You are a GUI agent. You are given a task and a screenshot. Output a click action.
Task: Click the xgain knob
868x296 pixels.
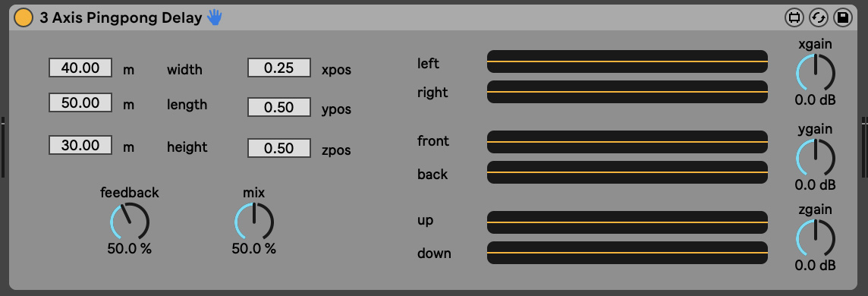coord(816,73)
